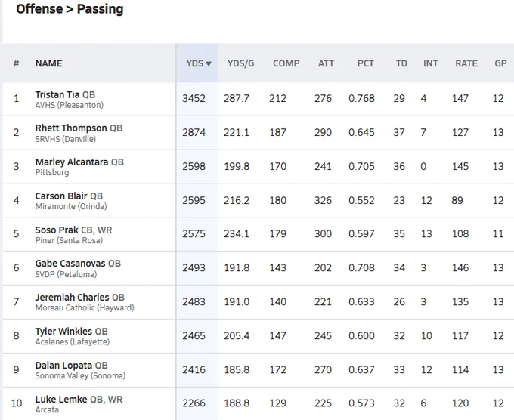
Task: Open the SVDP (Petaluma) team link
Action: tap(66, 274)
